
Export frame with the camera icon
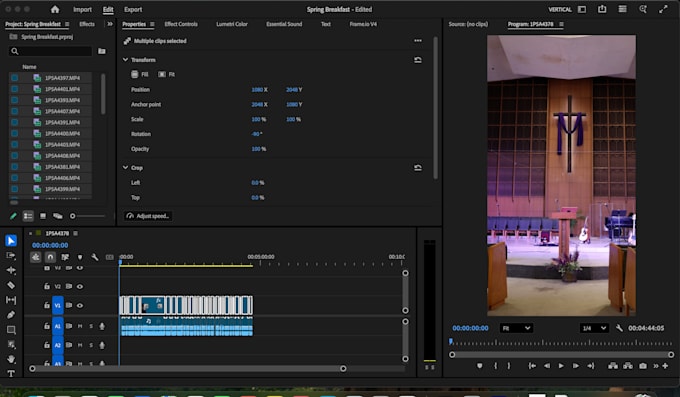[643, 366]
